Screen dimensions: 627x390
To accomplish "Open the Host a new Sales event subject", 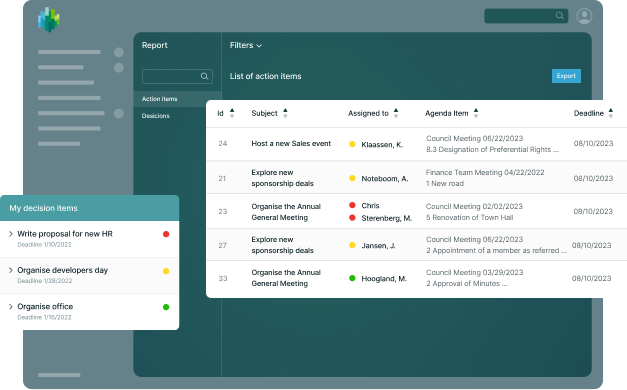I will 291,144.
